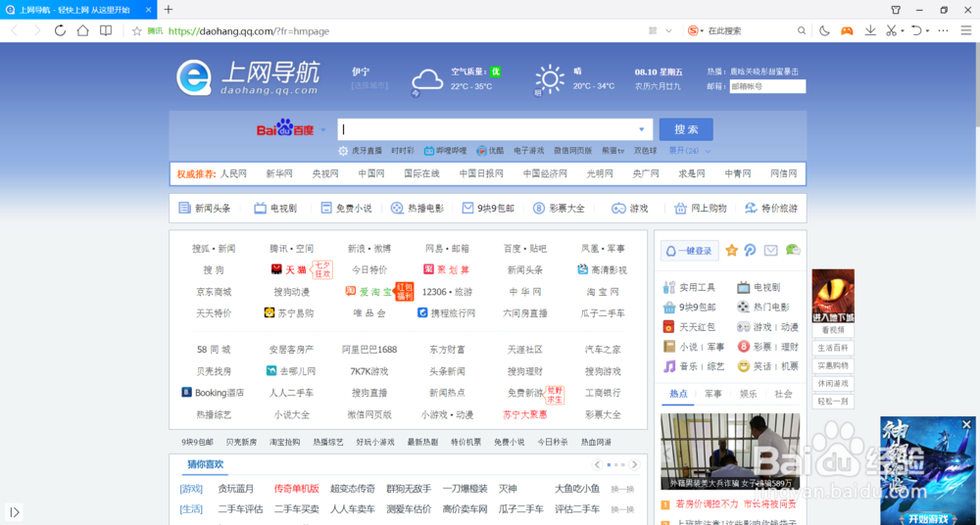Open the game controller icon
Screen dimensions: 980x525
pos(846,30)
